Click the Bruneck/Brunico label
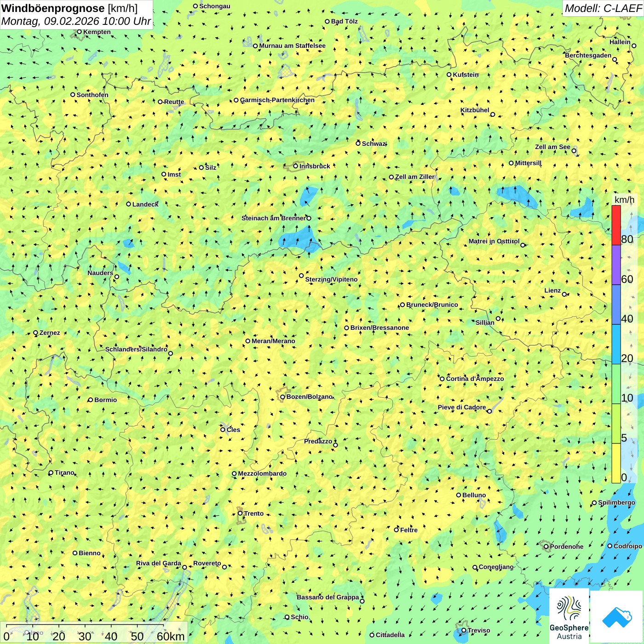644x644 pixels. point(432,305)
